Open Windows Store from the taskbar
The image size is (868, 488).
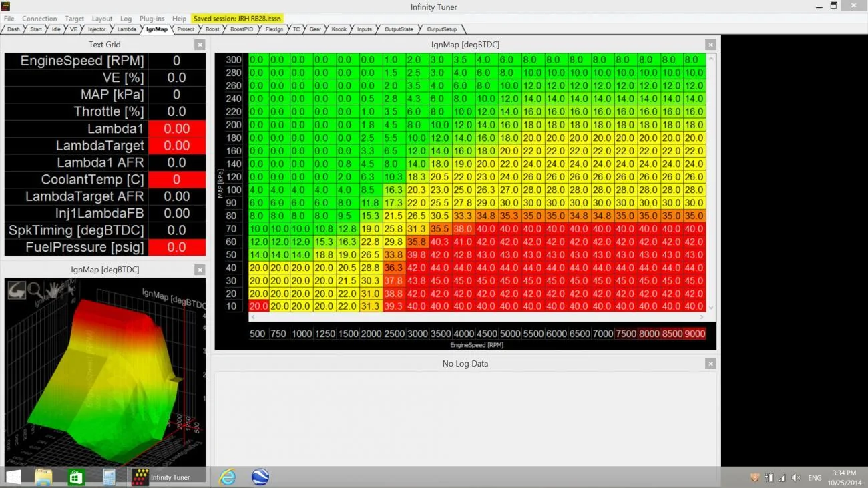pos(76,477)
